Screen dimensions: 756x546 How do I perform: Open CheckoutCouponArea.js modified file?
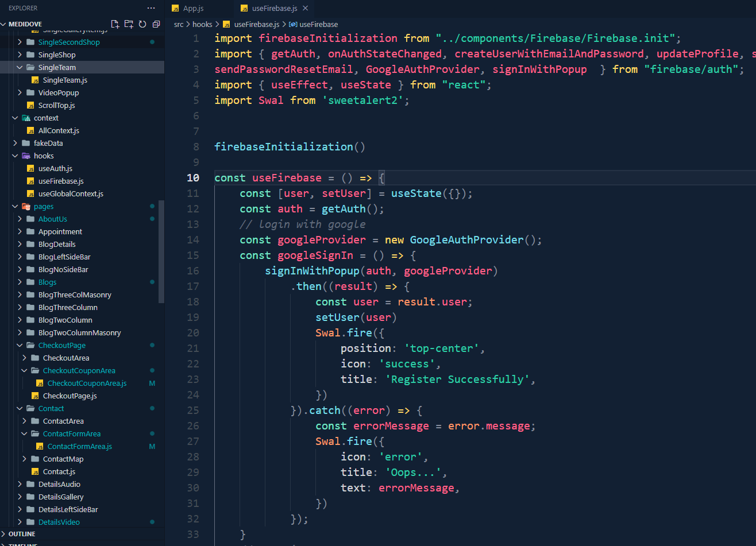87,384
